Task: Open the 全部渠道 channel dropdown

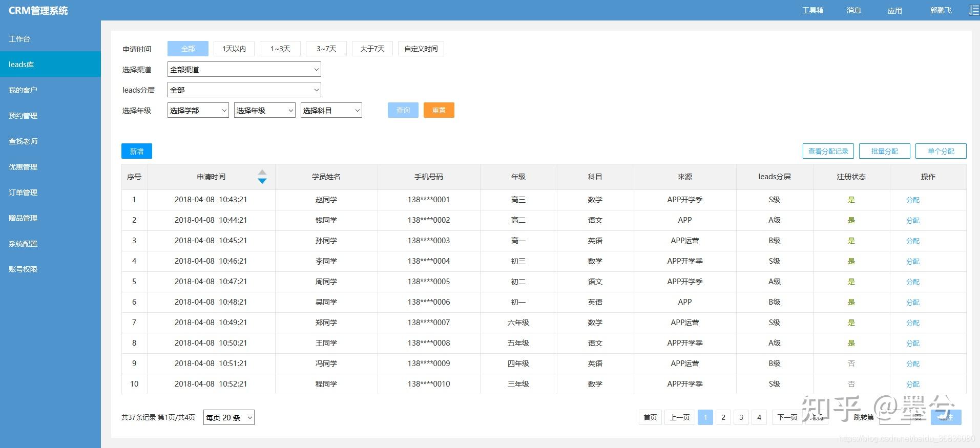Action: coord(244,69)
